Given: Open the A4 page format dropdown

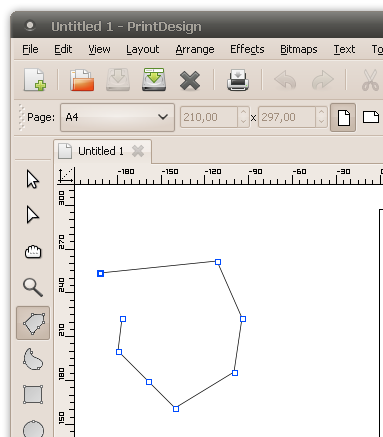Looking at the screenshot, I should [x=117, y=117].
